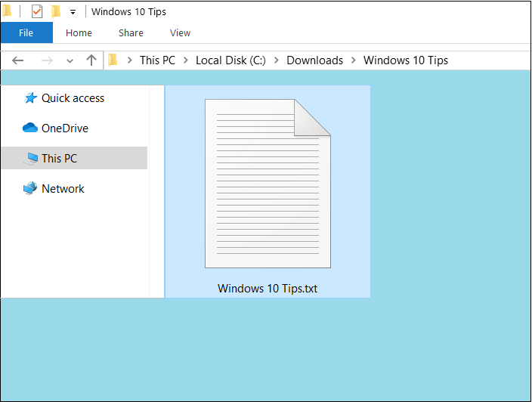
Task: Click the folder system icon in title bar
Action: click(x=7, y=11)
